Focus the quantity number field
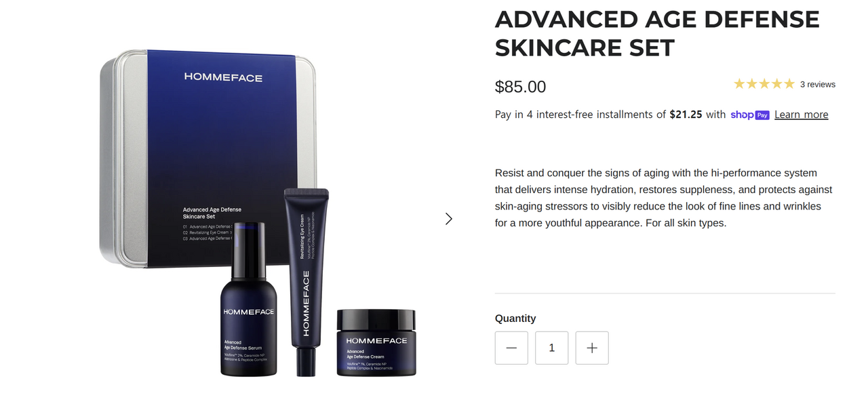The image size is (868, 408). tap(552, 348)
